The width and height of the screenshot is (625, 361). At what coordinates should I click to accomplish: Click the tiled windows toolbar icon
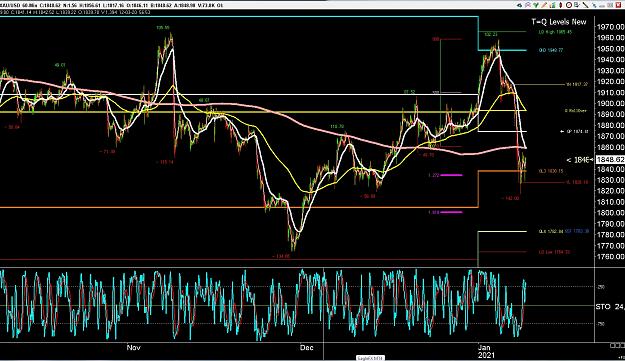click(610, 5)
